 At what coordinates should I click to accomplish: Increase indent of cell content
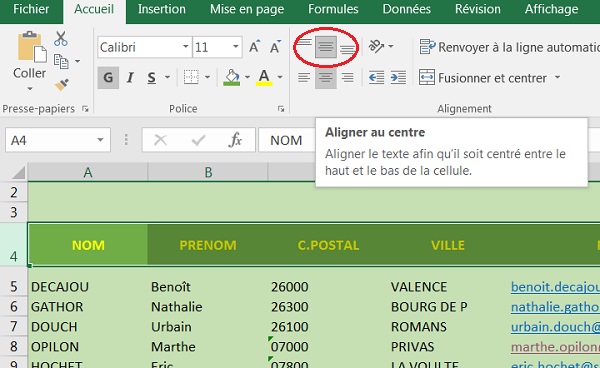click(x=398, y=78)
